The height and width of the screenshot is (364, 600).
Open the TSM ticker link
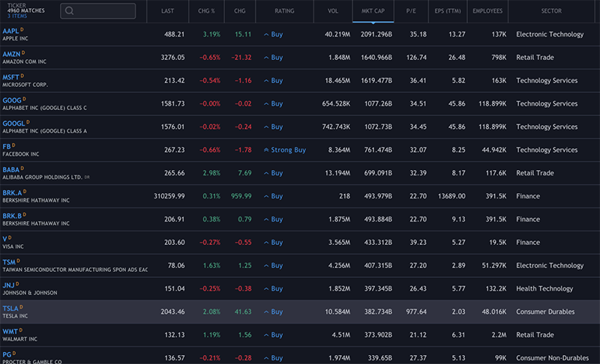tap(9, 262)
